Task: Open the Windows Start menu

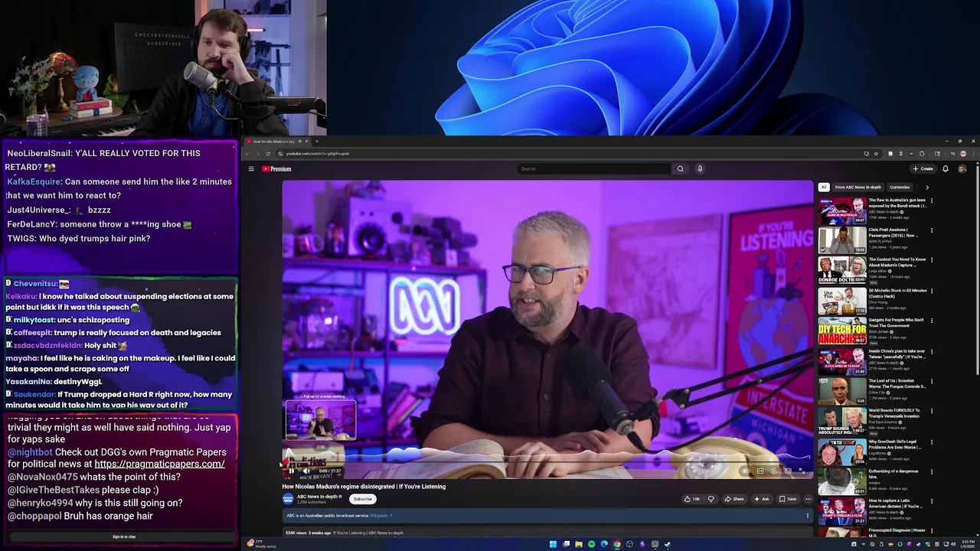Action: pyautogui.click(x=553, y=544)
